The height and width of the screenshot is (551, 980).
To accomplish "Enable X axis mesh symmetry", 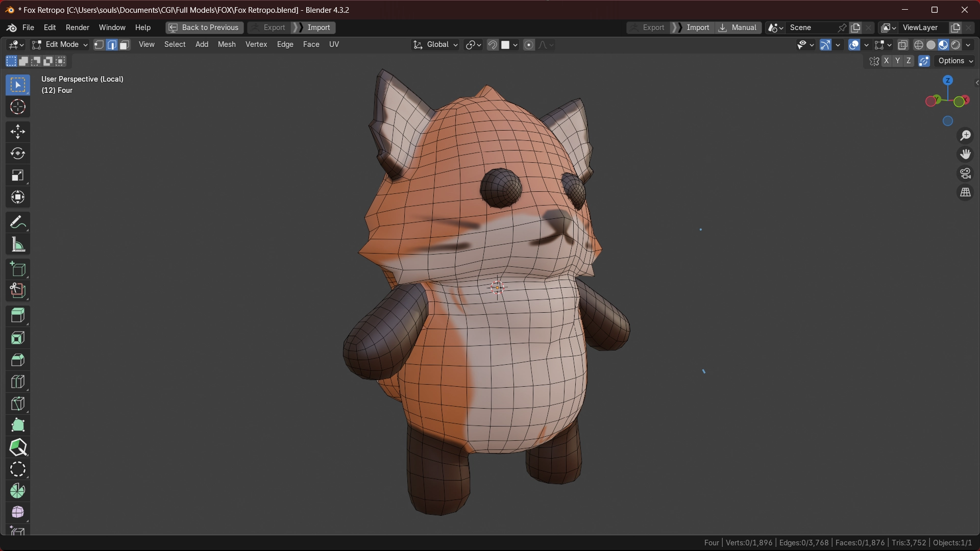I will 887,61.
